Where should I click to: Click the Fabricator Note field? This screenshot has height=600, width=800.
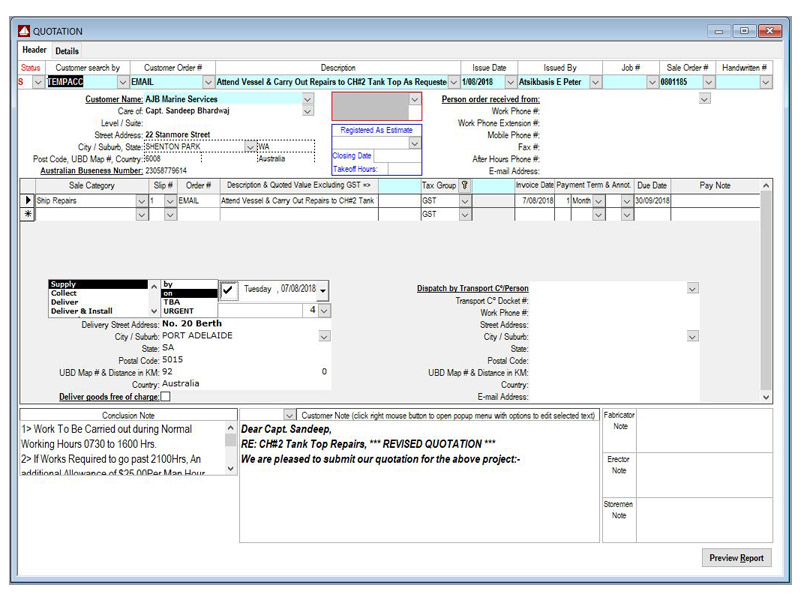[704, 431]
